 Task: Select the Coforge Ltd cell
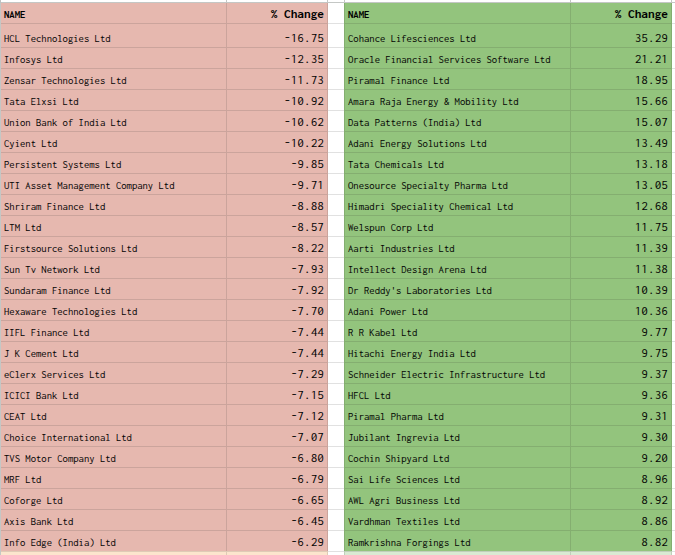[x=113, y=500]
